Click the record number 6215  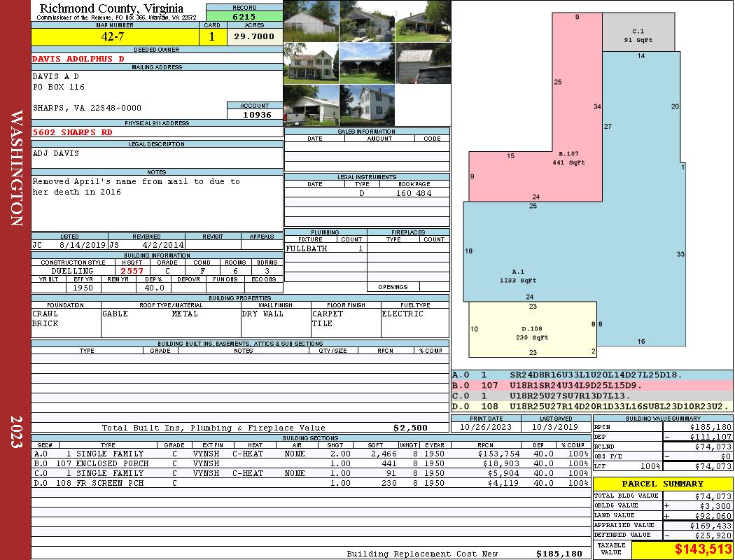[x=244, y=16]
